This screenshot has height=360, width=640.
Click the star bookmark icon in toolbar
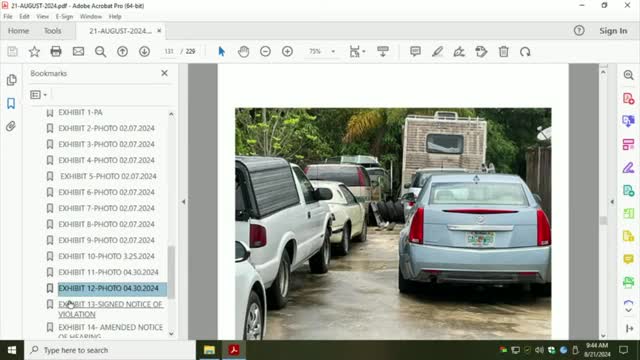point(34,51)
